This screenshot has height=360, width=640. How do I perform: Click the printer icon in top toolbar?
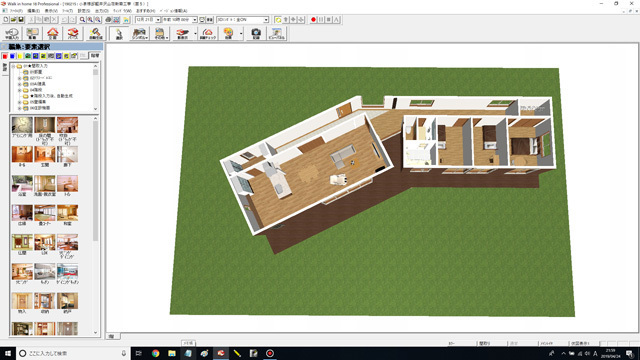pyautogui.click(x=108, y=20)
